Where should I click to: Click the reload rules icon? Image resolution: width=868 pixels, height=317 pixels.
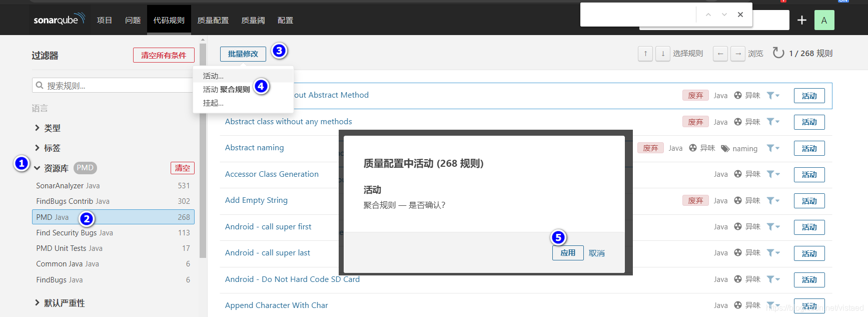pyautogui.click(x=778, y=53)
